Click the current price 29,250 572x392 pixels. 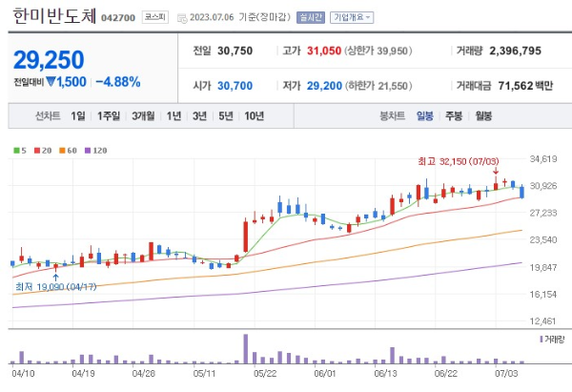(x=49, y=60)
